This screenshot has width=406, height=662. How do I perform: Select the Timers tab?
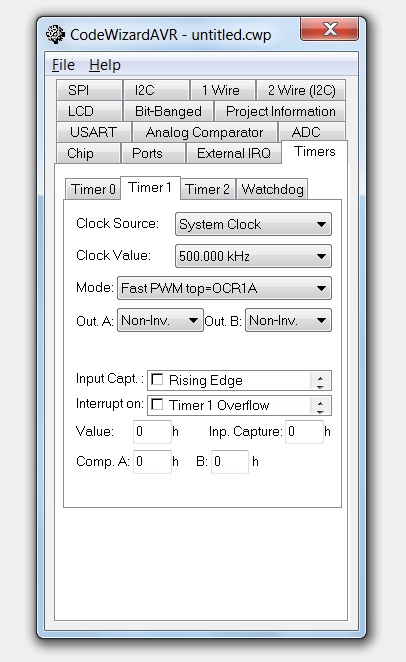tap(315, 152)
